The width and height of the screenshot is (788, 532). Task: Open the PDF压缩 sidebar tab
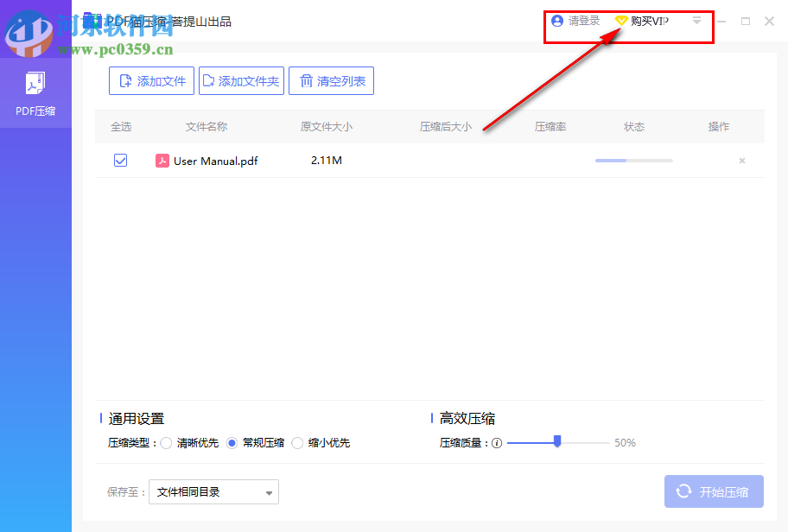35,93
